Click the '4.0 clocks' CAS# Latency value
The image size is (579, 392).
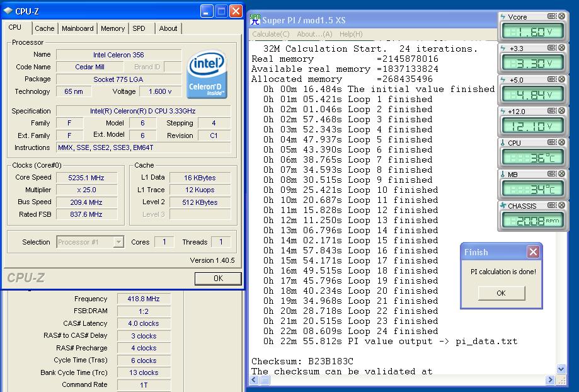(144, 323)
